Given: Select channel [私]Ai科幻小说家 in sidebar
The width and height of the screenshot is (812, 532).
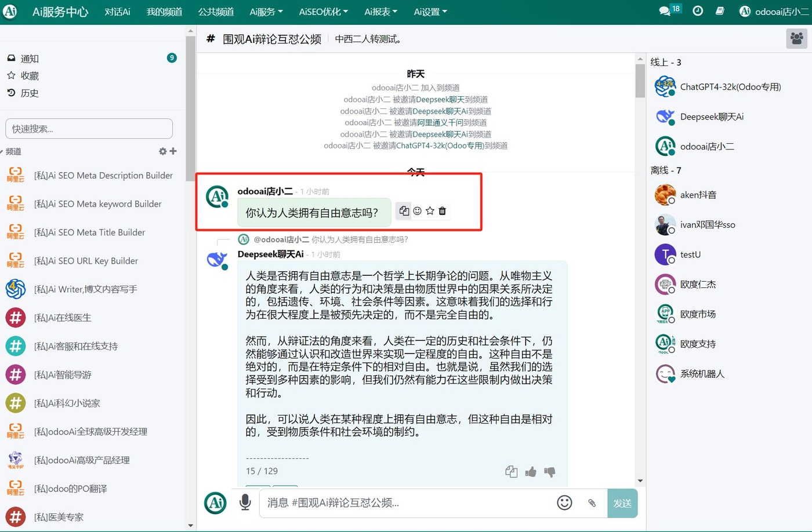Looking at the screenshot, I should coord(67,403).
